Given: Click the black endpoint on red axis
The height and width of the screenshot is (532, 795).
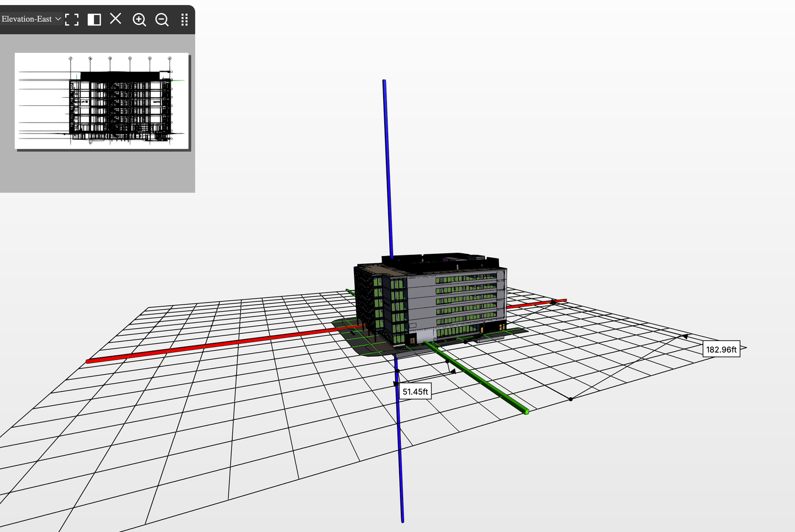Looking at the screenshot, I should [x=553, y=302].
